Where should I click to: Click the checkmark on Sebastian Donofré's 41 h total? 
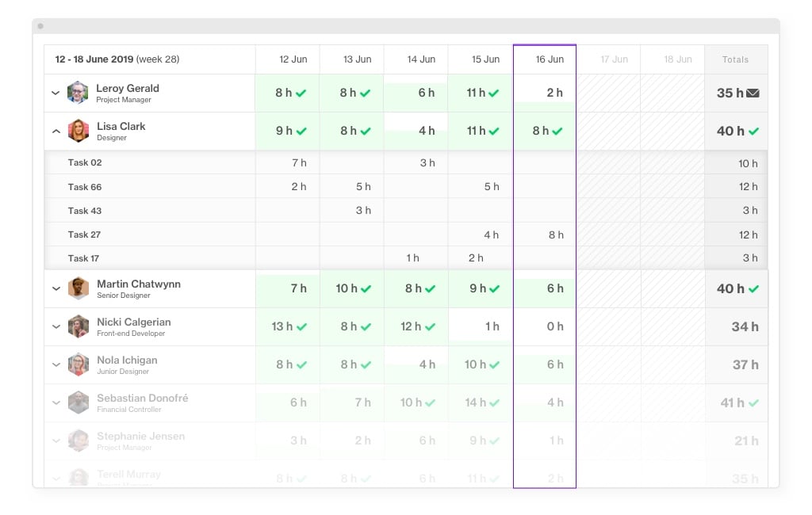pos(753,402)
